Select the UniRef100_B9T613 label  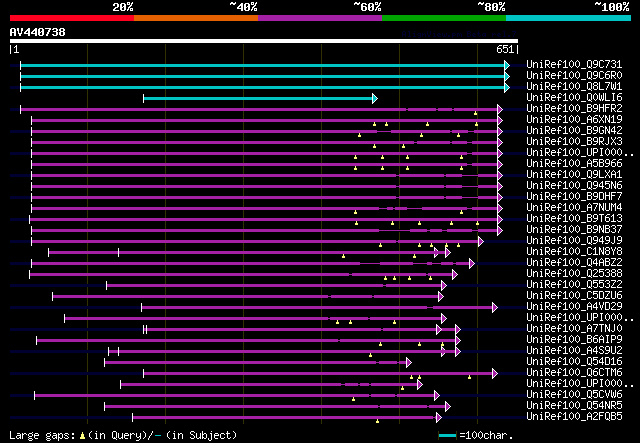(x=574, y=219)
